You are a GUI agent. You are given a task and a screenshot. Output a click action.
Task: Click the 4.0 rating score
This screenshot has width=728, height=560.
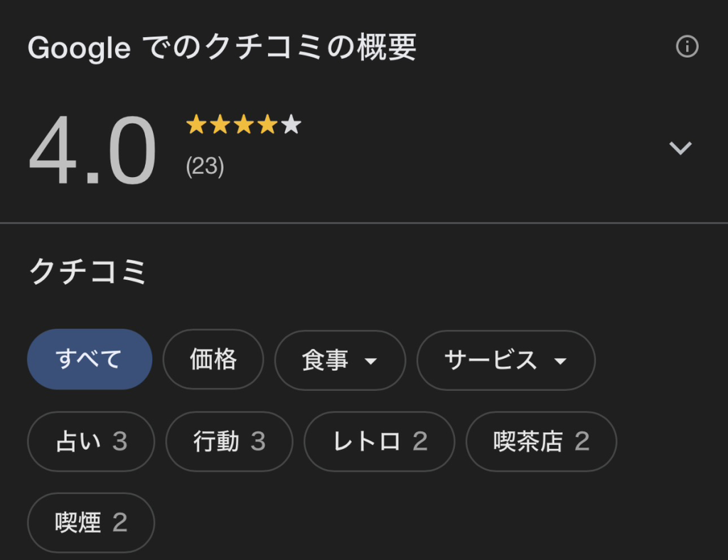[92, 151]
